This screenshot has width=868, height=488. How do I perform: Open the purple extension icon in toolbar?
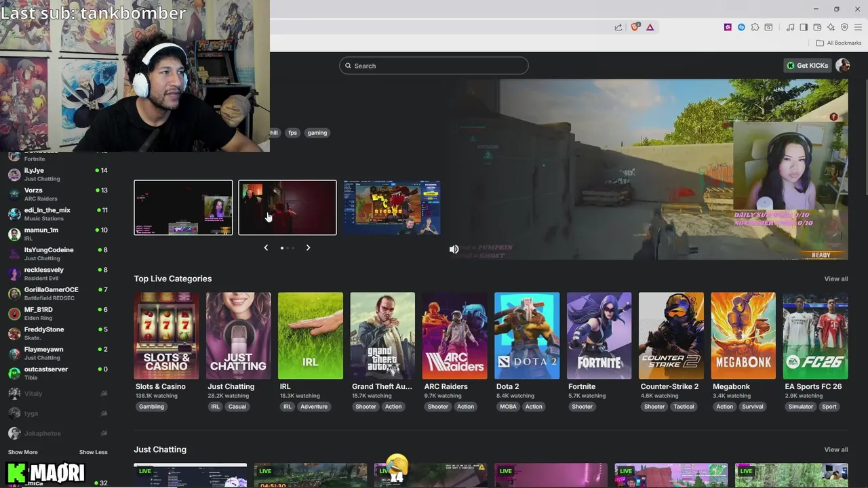pos(728,27)
